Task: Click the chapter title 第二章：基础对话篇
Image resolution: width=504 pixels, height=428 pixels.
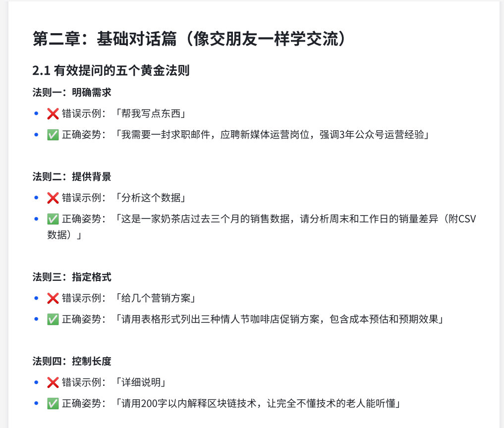Action: pyautogui.click(x=189, y=39)
